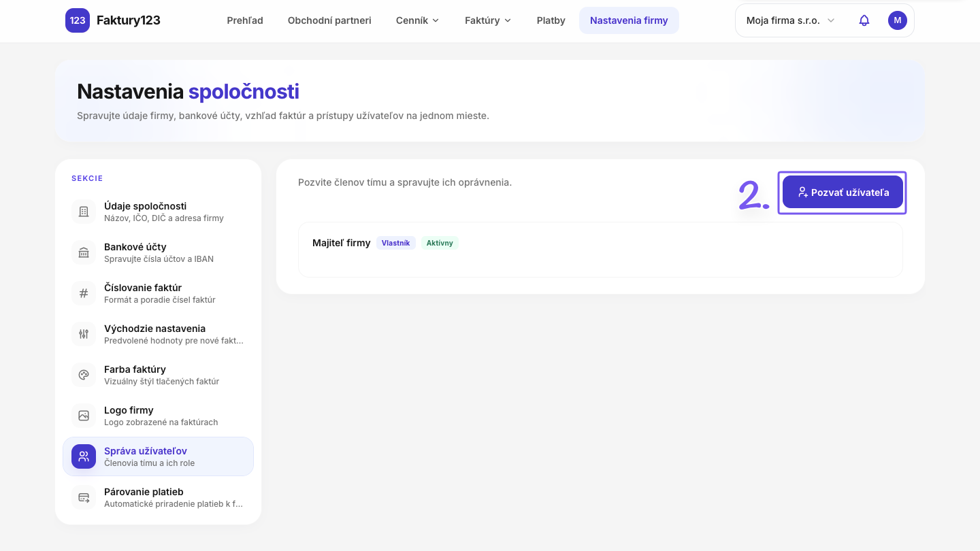Open the Farba faktúry section
This screenshot has width=980, height=551.
158,375
